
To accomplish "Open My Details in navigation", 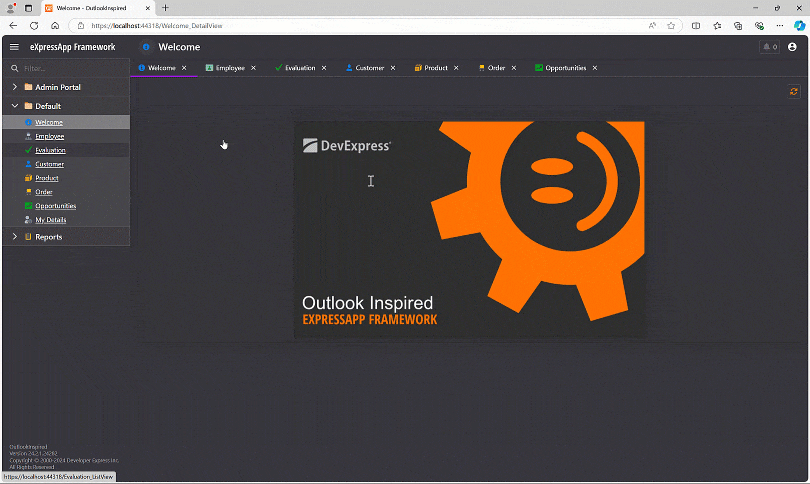I will (50, 220).
